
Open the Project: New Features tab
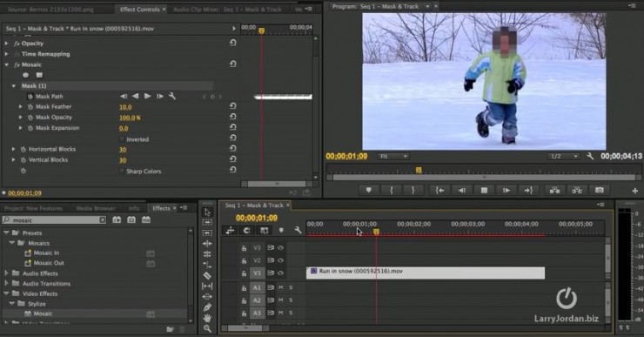point(33,208)
